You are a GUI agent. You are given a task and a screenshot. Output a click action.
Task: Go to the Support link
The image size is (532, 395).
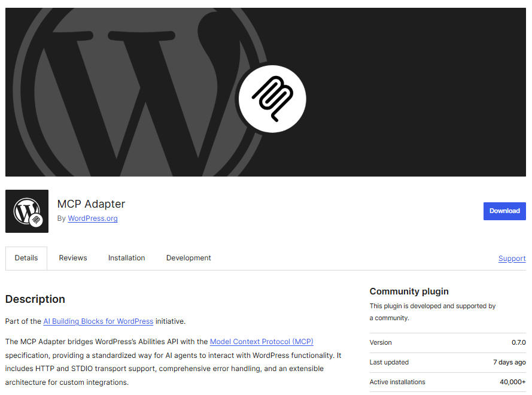512,259
